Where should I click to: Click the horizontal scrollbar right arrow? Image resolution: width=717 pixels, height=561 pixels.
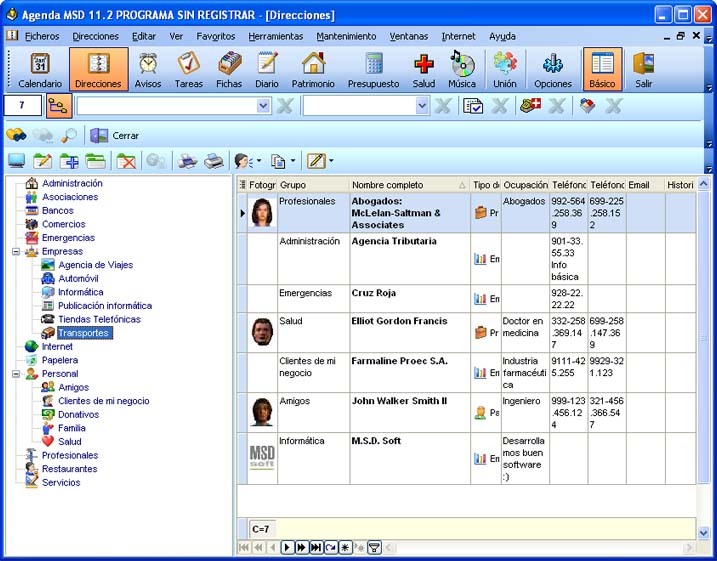pos(689,547)
